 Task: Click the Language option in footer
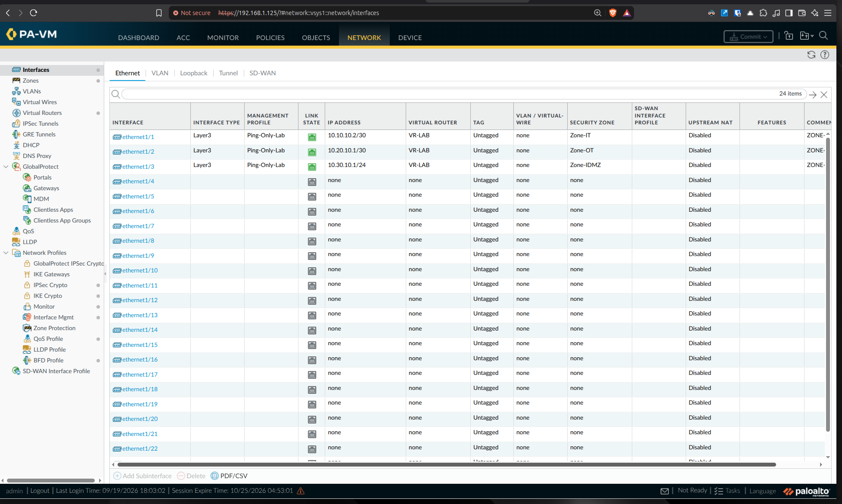pos(762,491)
